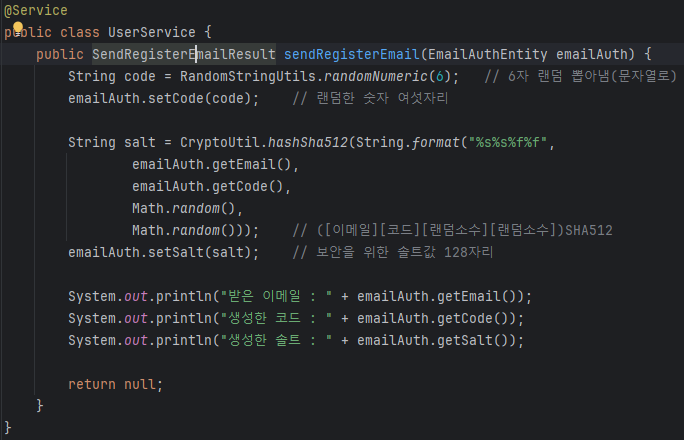
Task: Click the "생성한 솔트 : " string literal
Action: [x=277, y=341]
